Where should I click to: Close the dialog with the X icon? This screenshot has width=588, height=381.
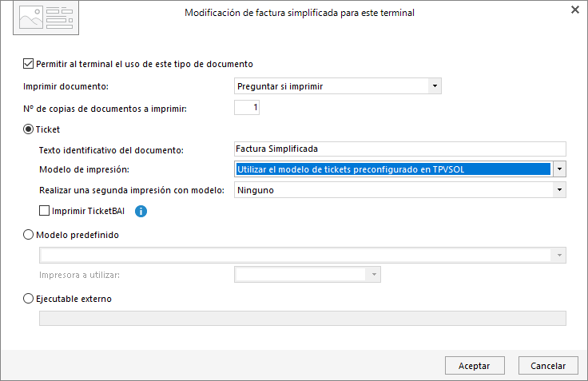pyautogui.click(x=575, y=10)
